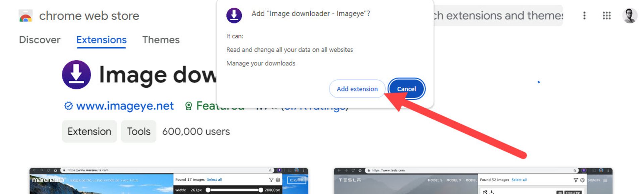The height and width of the screenshot is (194, 644).
Task: Click the Add "Image downloader - Imageye"? heading
Action: point(311,14)
